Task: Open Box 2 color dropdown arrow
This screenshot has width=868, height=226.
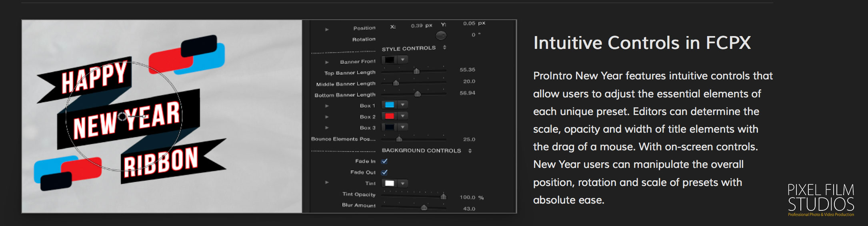Action: 403,116
